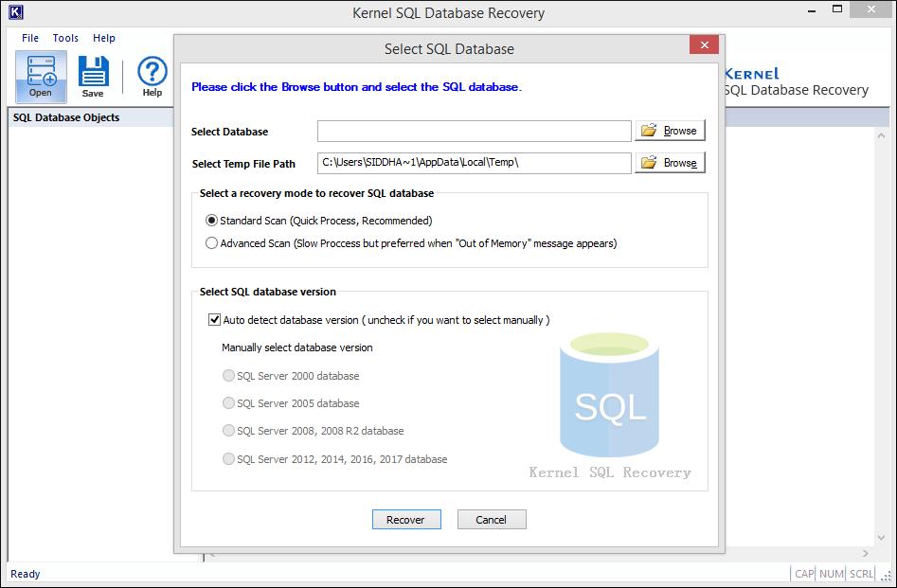The height and width of the screenshot is (588, 897).
Task: Click the Recover button
Action: point(406,520)
